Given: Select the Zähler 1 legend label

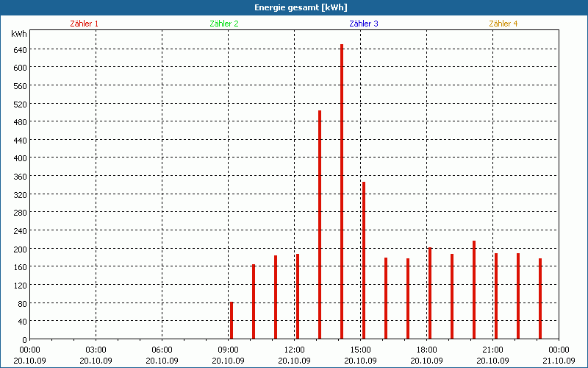Looking at the screenshot, I should pos(84,24).
